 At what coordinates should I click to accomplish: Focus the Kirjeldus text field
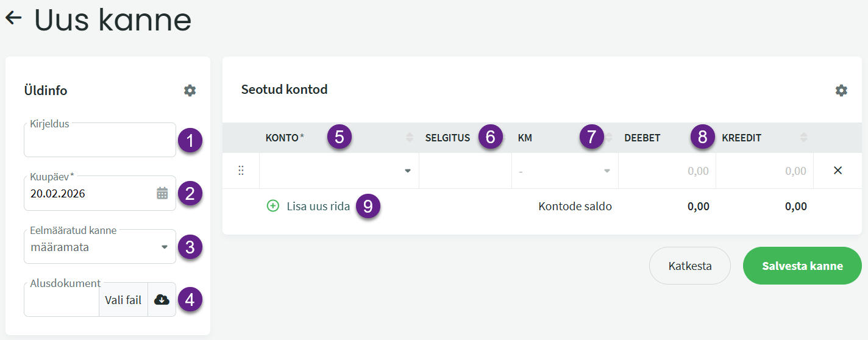point(100,142)
